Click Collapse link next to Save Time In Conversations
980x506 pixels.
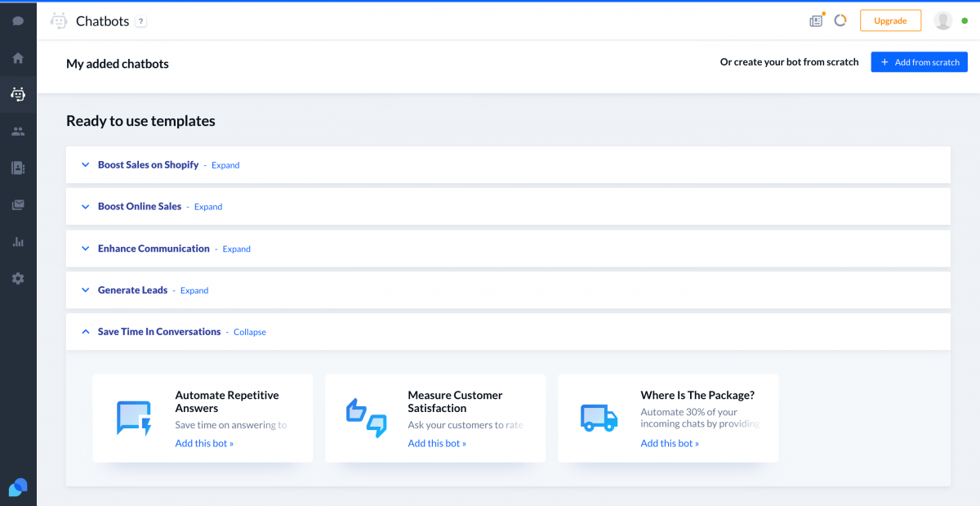click(250, 332)
